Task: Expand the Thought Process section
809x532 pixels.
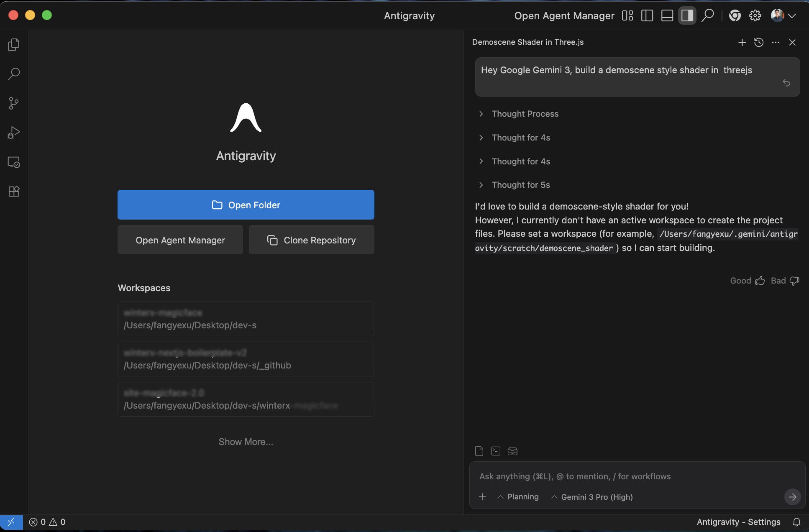Action: (x=525, y=114)
